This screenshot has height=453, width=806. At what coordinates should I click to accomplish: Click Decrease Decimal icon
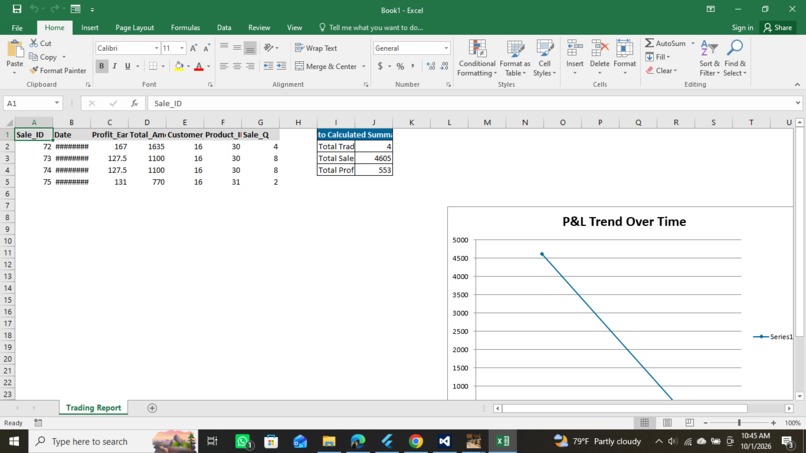444,66
